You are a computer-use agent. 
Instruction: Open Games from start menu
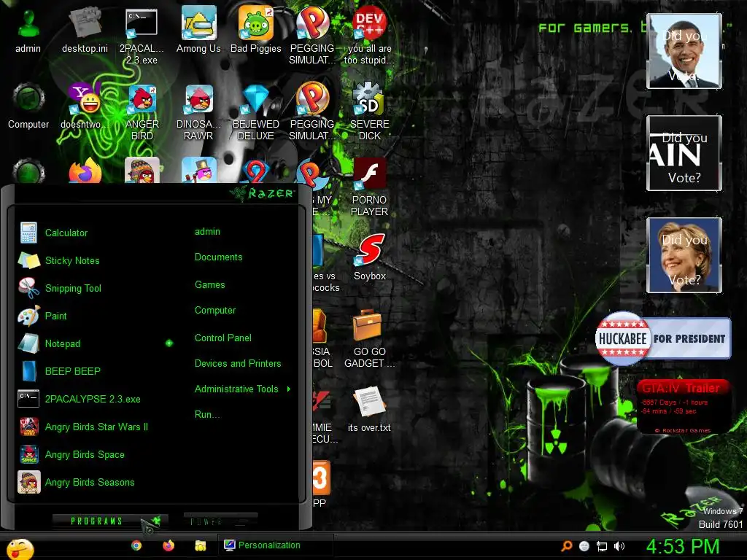[x=209, y=285]
